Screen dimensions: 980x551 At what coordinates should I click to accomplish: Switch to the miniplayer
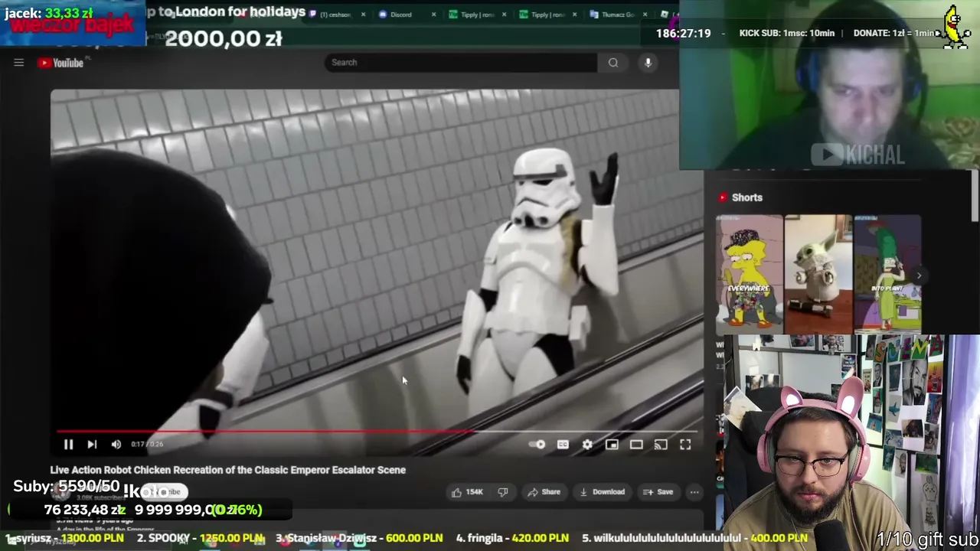[x=612, y=445]
